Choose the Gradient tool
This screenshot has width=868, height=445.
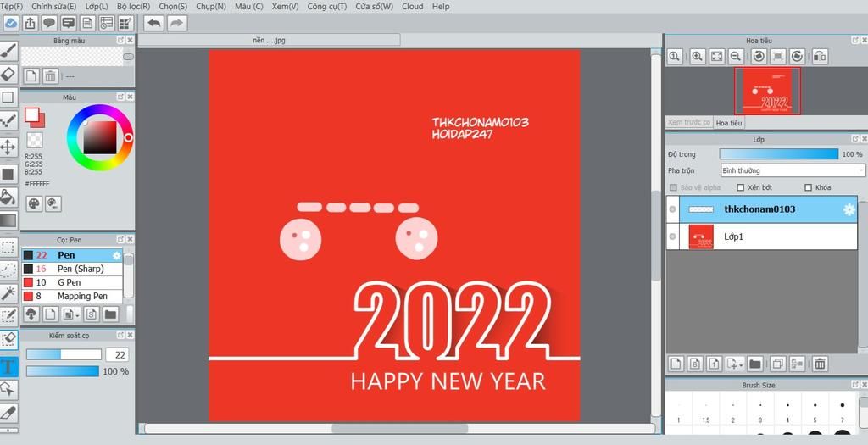pyautogui.click(x=8, y=221)
